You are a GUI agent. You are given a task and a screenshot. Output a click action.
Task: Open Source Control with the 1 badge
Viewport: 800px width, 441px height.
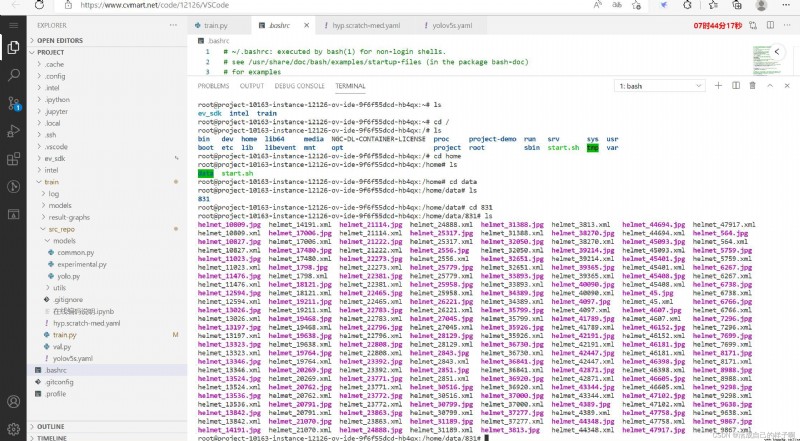tap(14, 104)
